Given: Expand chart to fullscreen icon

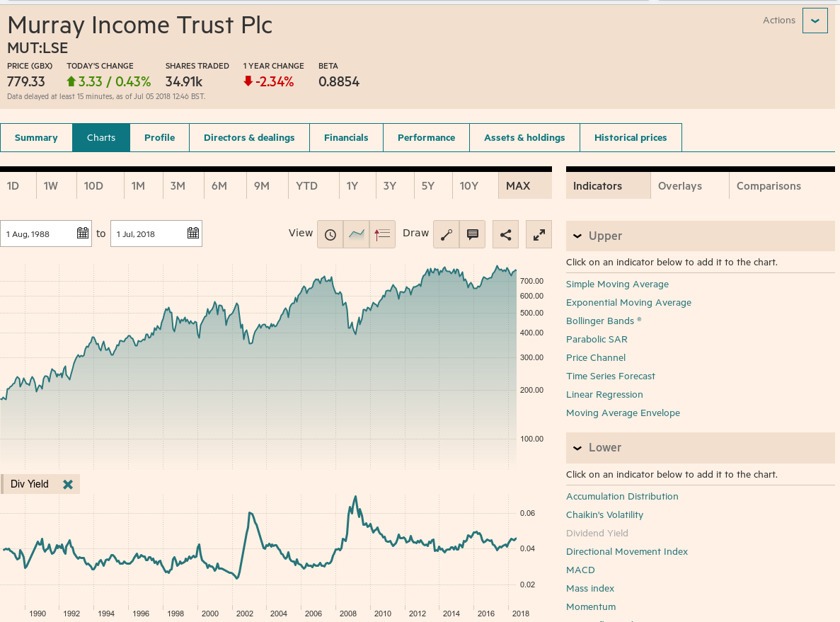Looking at the screenshot, I should [539, 234].
